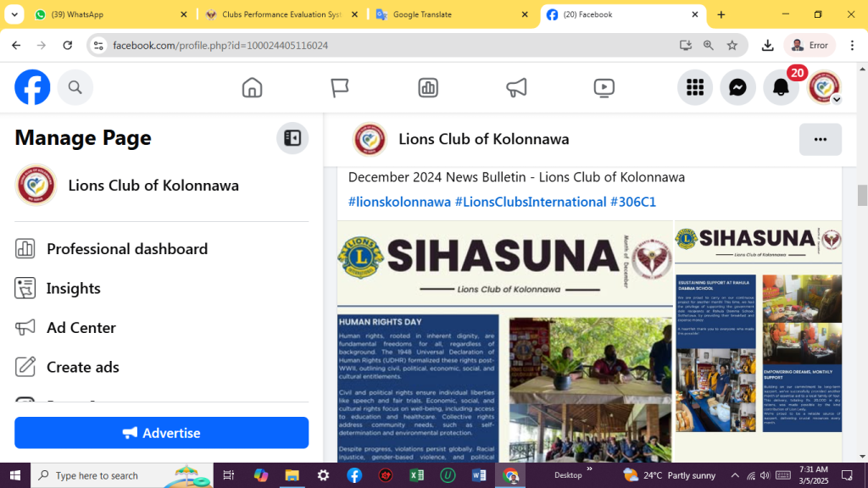Open browser downloads

pos(767,46)
